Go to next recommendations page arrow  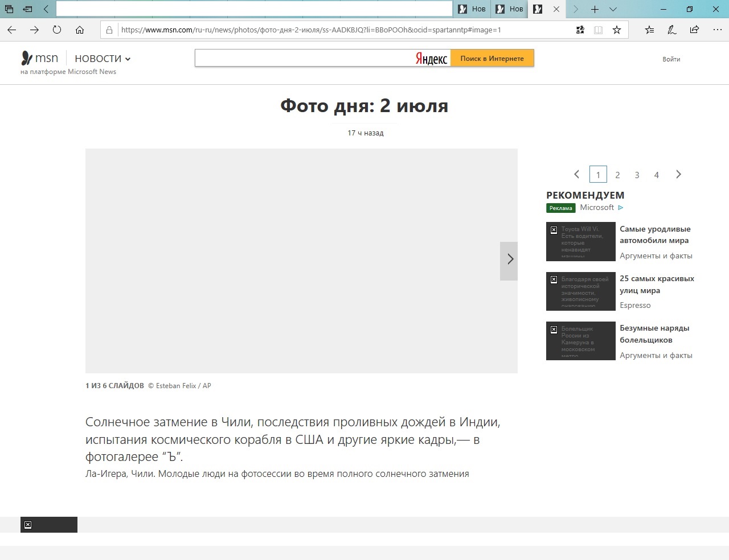[x=678, y=175]
